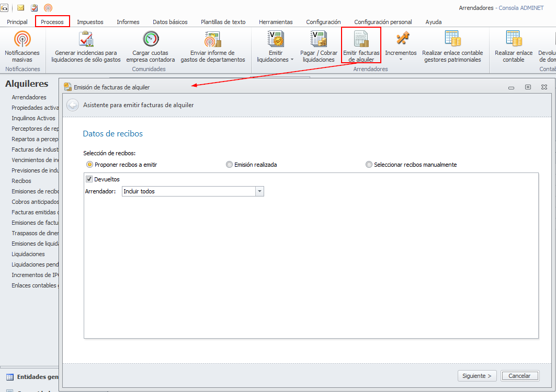The image size is (556, 392).
Task: Switch to the Herramientas tab
Action: pyautogui.click(x=276, y=21)
